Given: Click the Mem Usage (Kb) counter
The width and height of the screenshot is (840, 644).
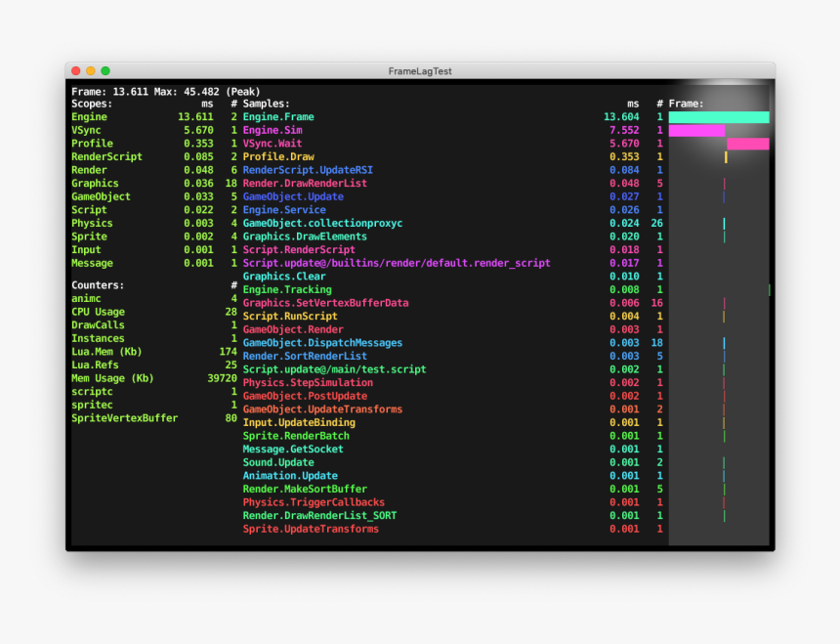Looking at the screenshot, I should point(112,378).
